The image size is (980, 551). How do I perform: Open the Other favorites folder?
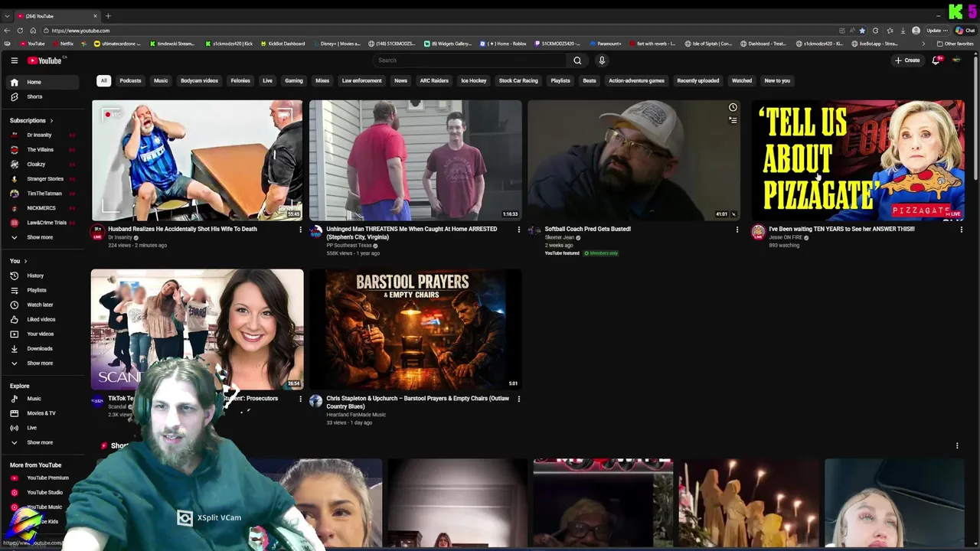pyautogui.click(x=955, y=44)
